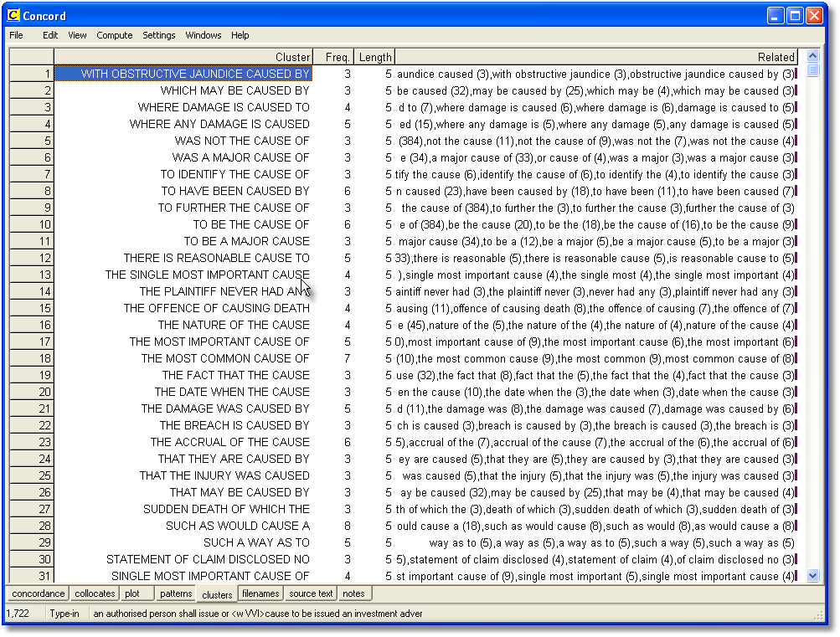Sort by the Cluster column header
This screenshot has width=840, height=637.
point(183,57)
